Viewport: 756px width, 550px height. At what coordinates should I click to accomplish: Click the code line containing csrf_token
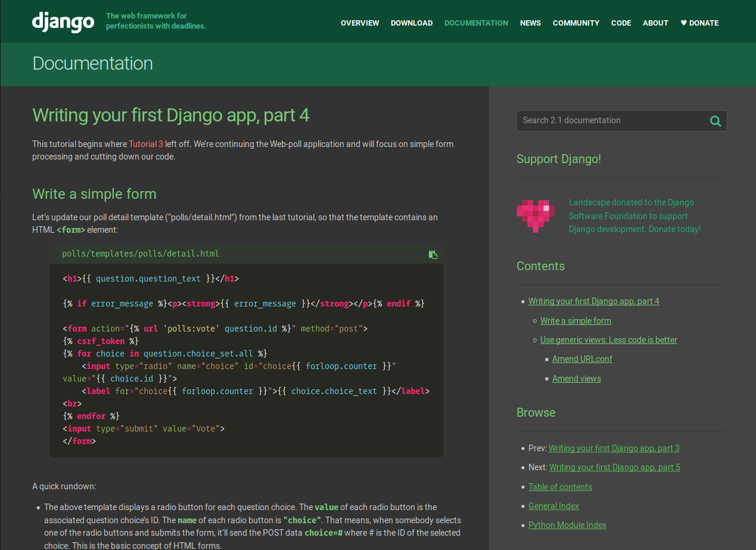point(101,341)
